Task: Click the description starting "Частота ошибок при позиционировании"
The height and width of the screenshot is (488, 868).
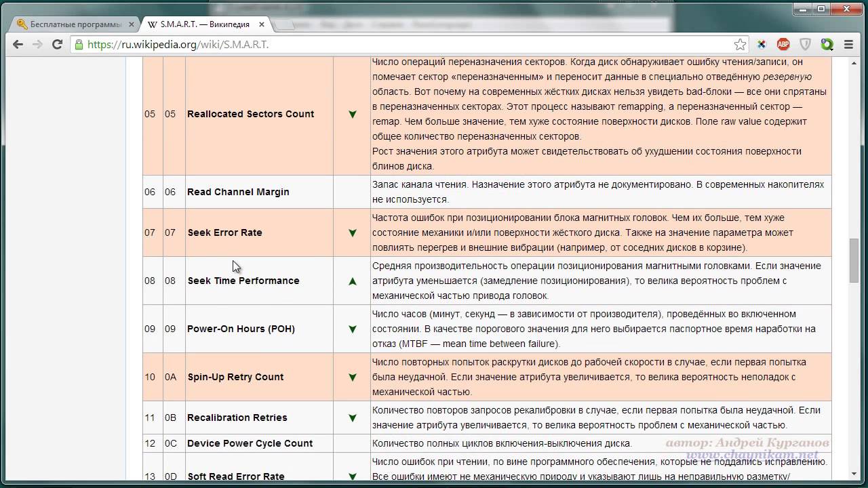Action: click(583, 232)
